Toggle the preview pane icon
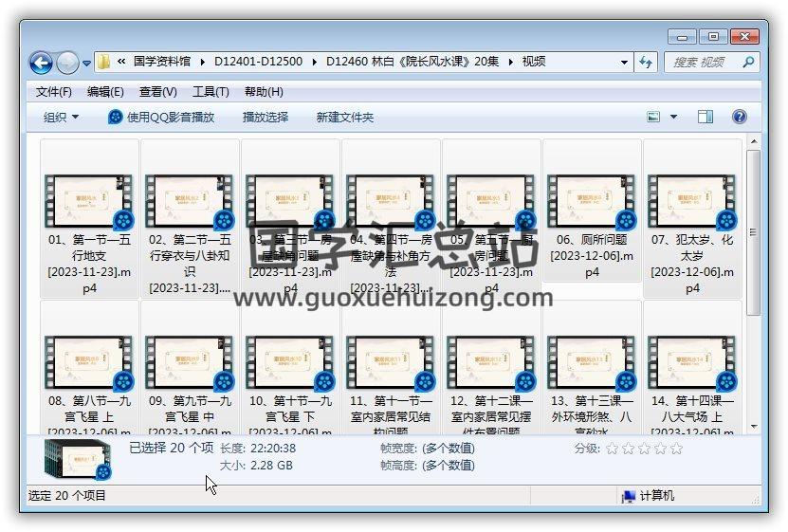This screenshot has width=788, height=532. click(706, 117)
